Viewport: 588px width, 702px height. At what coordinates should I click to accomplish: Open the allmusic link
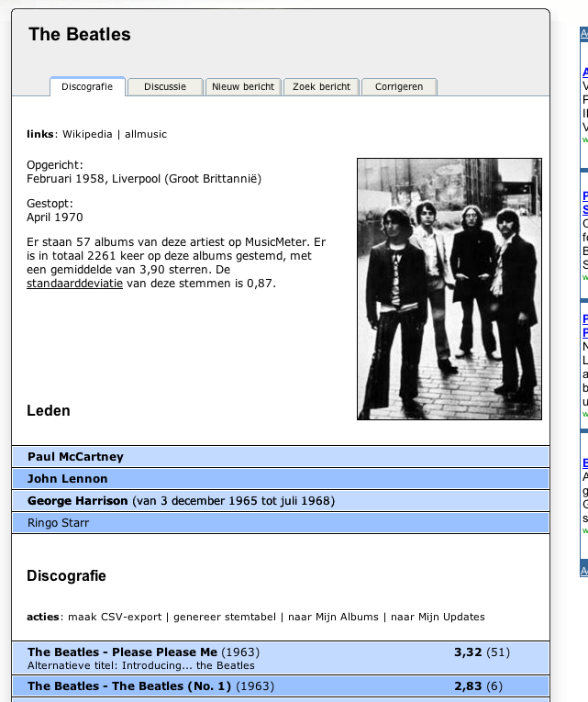146,134
